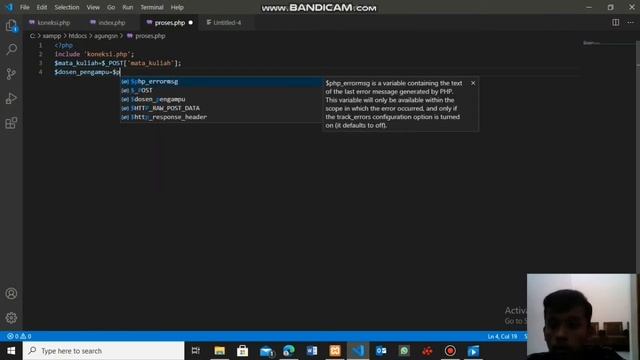Open the Go menu
The image size is (640, 360).
click(x=111, y=7)
